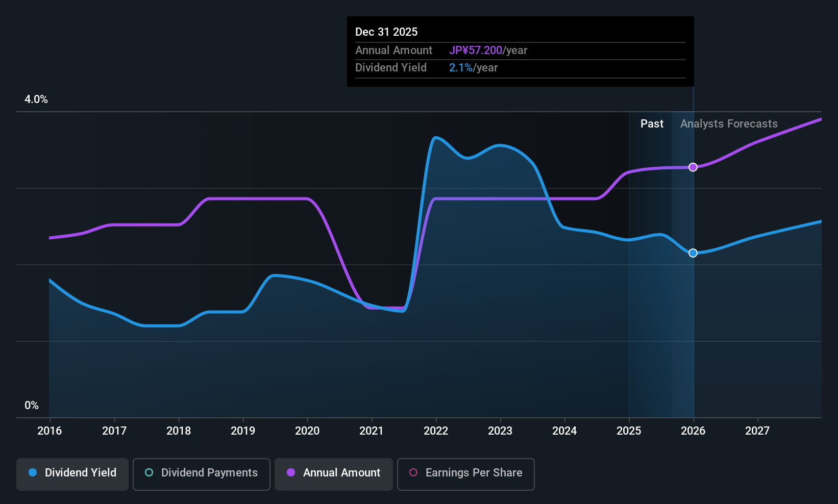Click the 'JP¥57.200/year' tooltip value

click(488, 51)
